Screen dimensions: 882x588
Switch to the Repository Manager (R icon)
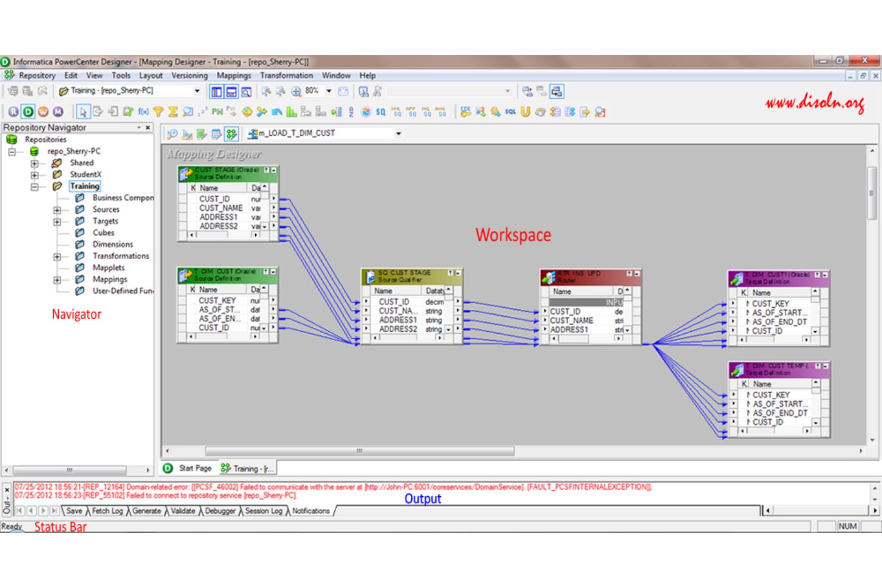click(x=14, y=111)
